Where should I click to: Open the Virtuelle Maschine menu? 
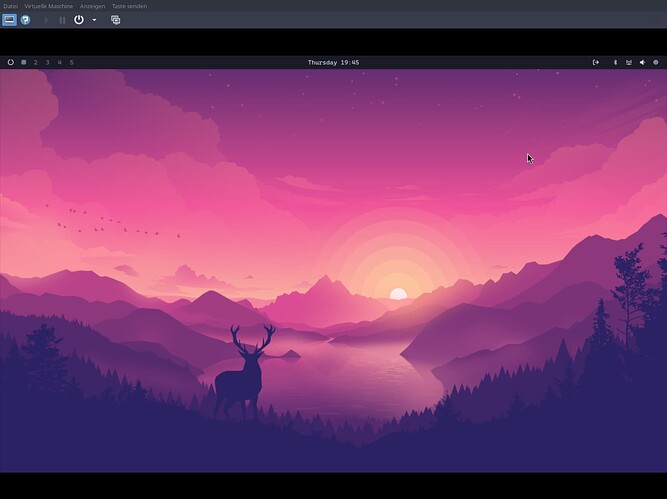(49, 6)
